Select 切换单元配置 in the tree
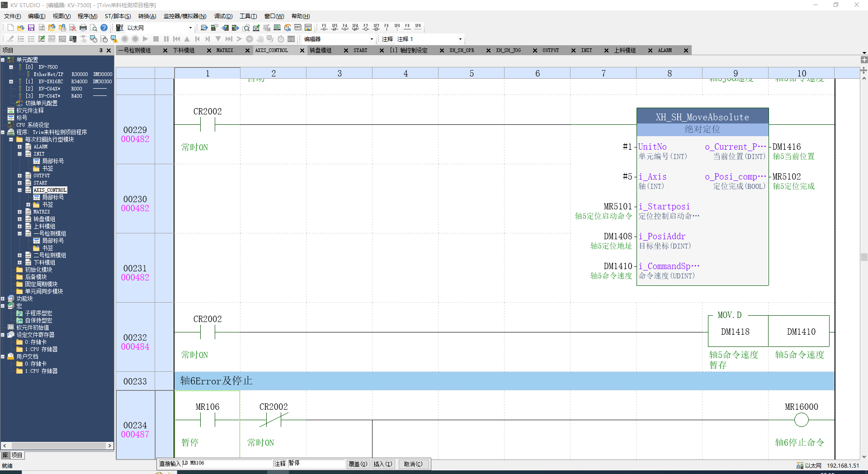Image resolution: width=868 pixels, height=474 pixels. (41, 103)
